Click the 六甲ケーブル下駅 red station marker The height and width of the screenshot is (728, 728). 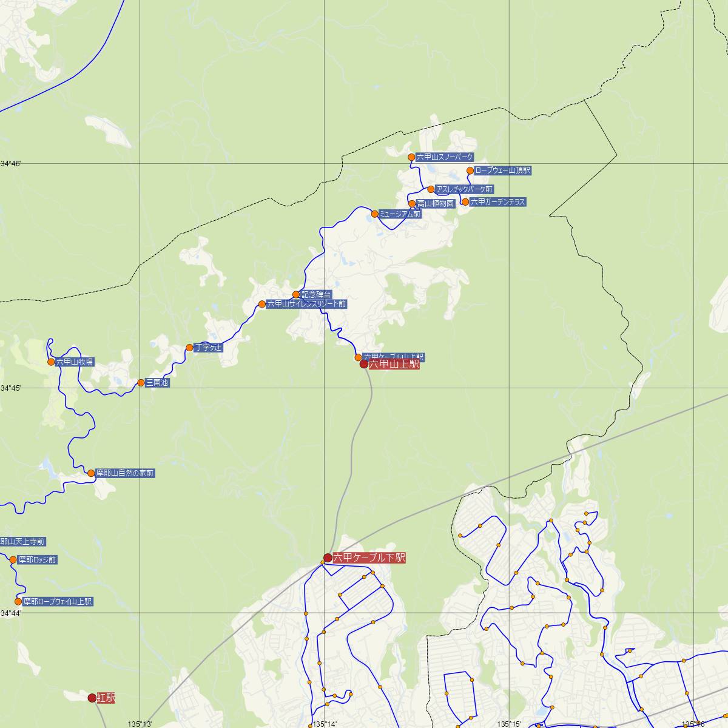click(x=328, y=558)
